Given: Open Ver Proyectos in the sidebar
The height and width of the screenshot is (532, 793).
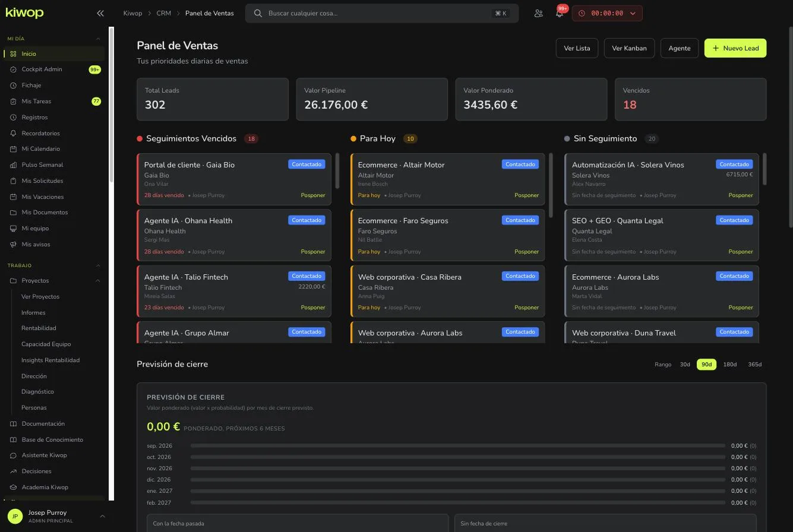Looking at the screenshot, I should [40, 297].
